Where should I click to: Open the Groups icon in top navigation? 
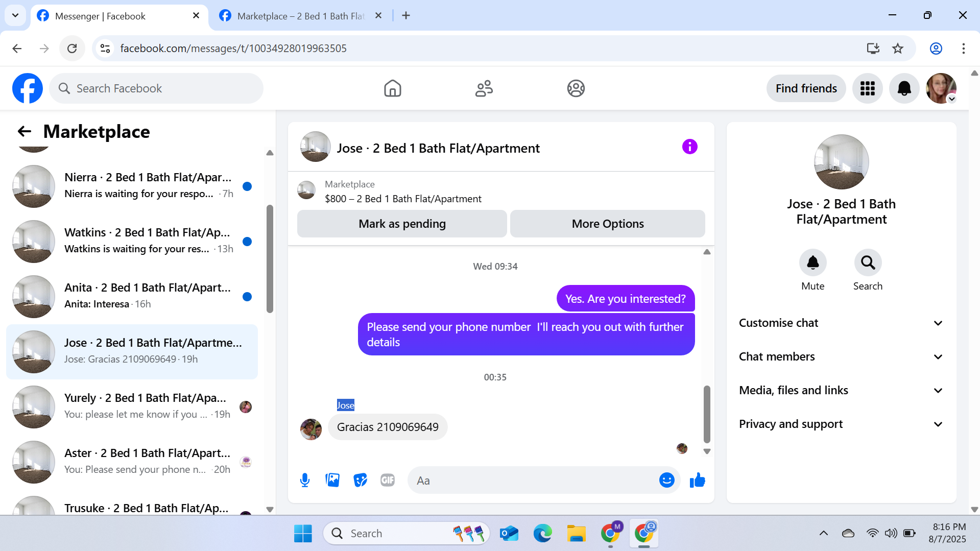pos(576,88)
